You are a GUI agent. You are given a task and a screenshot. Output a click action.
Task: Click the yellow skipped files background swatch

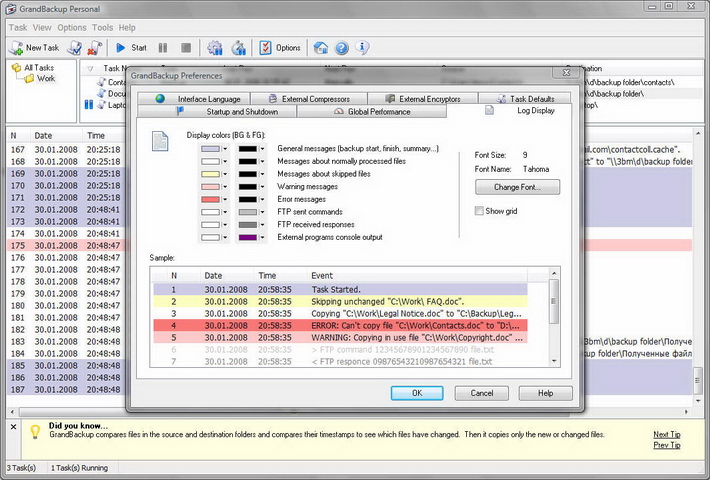click(210, 174)
